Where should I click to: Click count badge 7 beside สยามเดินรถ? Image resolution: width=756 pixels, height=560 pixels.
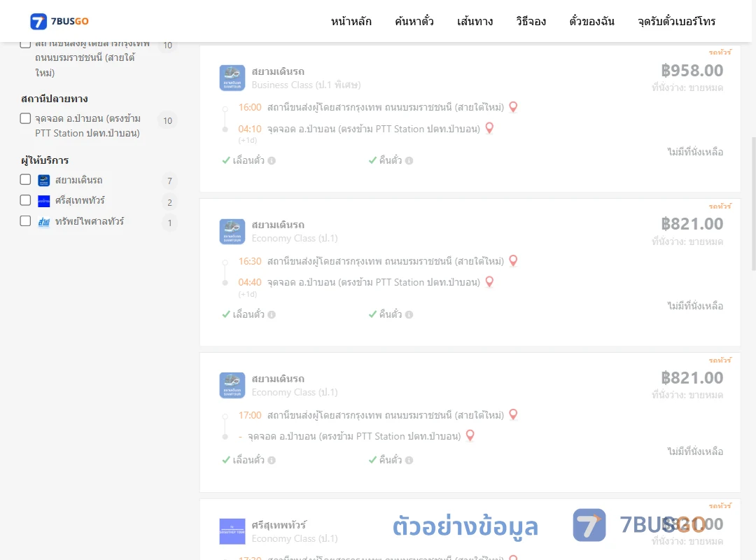tap(169, 181)
